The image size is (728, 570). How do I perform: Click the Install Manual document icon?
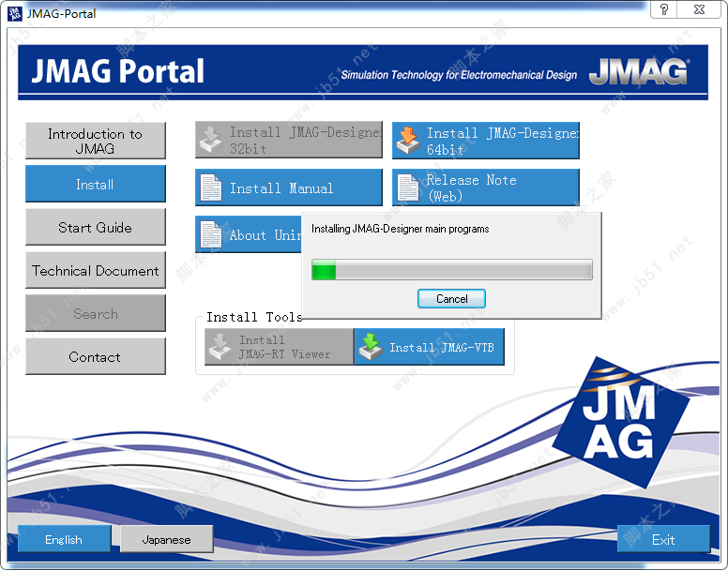211,187
